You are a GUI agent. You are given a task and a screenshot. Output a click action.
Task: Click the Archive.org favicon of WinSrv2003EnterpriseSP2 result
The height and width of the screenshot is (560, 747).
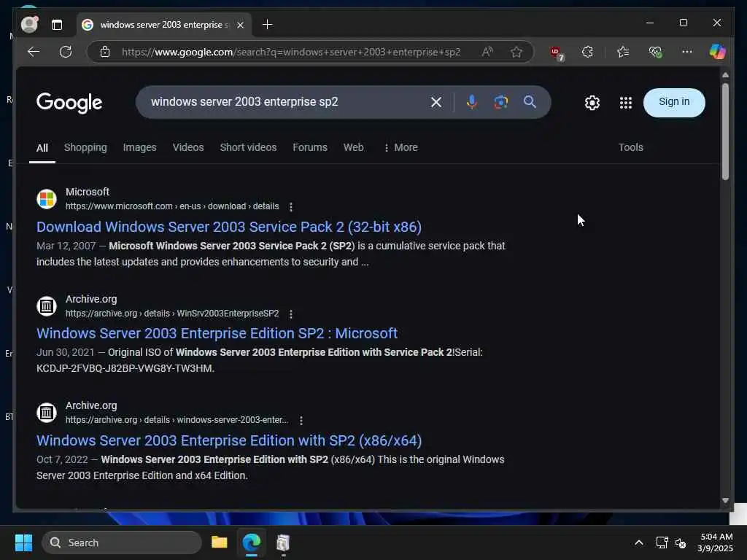pyautogui.click(x=47, y=306)
